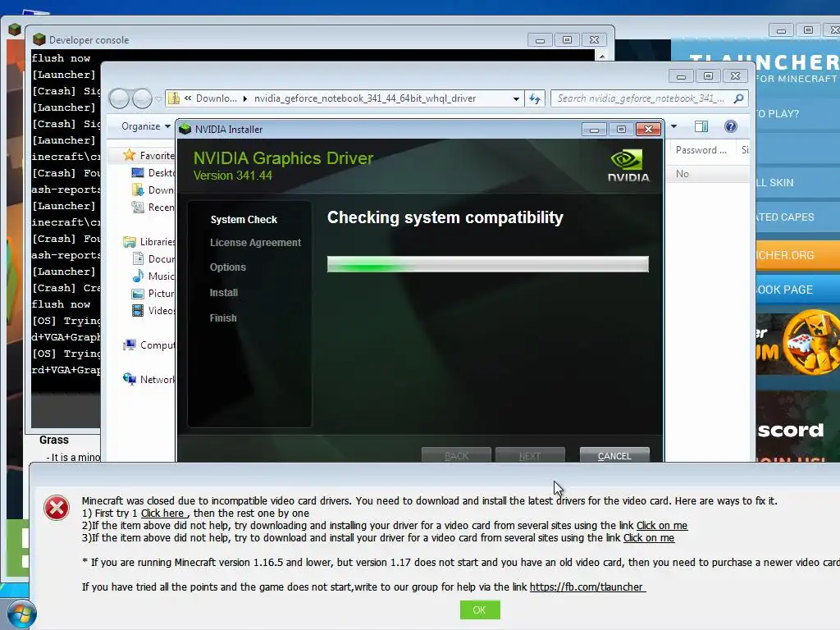
Task: Select Libraries in the navigation pane
Action: pos(149,242)
